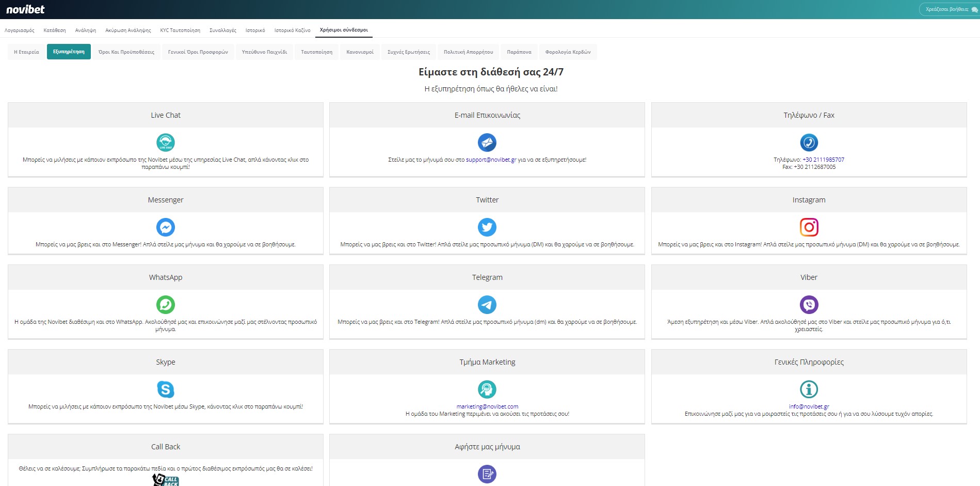
Task: Click the +30 2111985707 phone link
Action: coord(823,160)
